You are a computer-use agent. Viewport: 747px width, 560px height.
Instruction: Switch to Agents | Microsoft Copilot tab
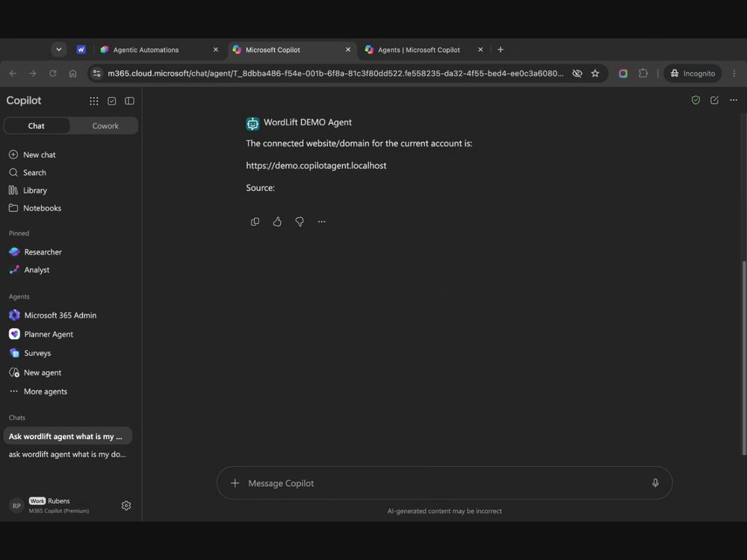click(x=424, y=49)
